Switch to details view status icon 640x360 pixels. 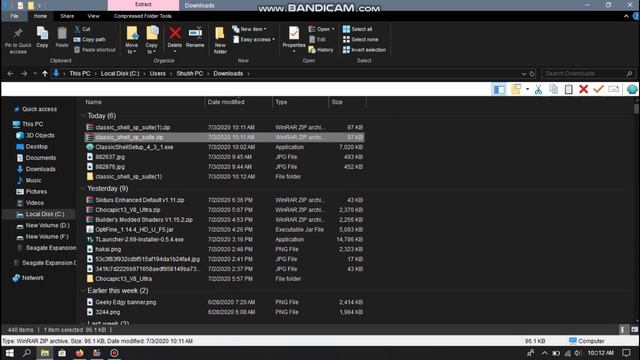point(622,330)
